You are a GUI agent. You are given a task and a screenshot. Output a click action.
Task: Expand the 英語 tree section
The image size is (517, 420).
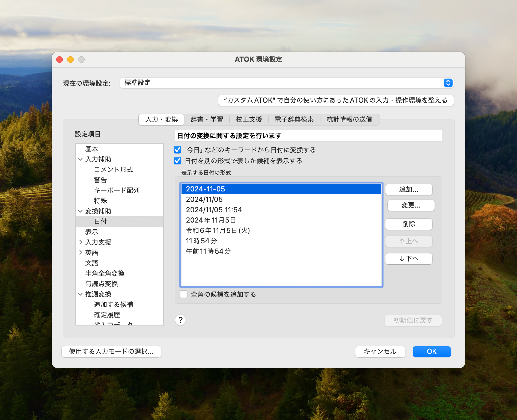81,253
